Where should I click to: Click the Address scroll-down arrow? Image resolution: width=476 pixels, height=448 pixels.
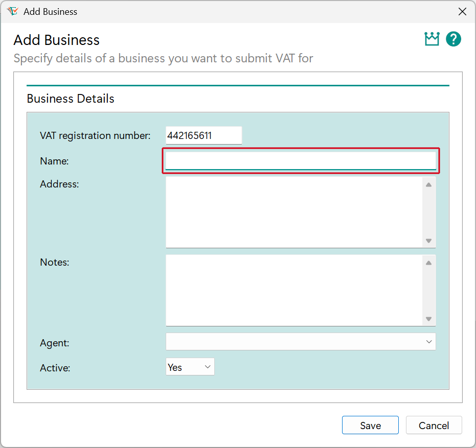(x=429, y=241)
